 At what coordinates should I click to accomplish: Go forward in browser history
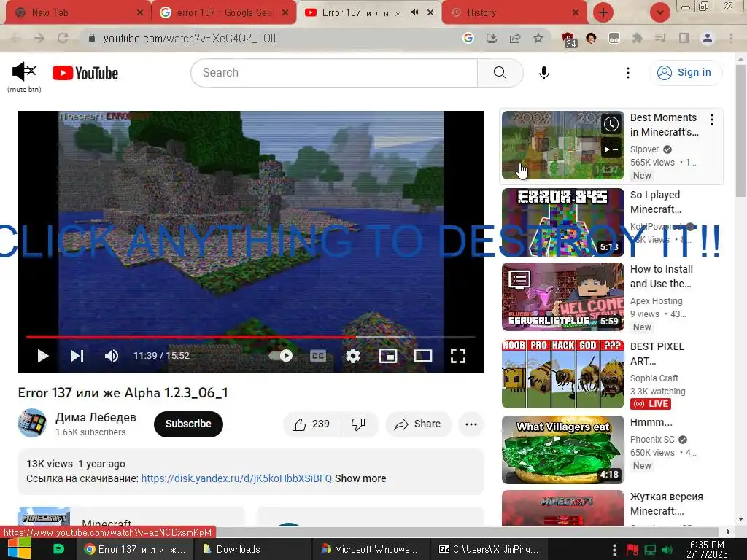(39, 38)
